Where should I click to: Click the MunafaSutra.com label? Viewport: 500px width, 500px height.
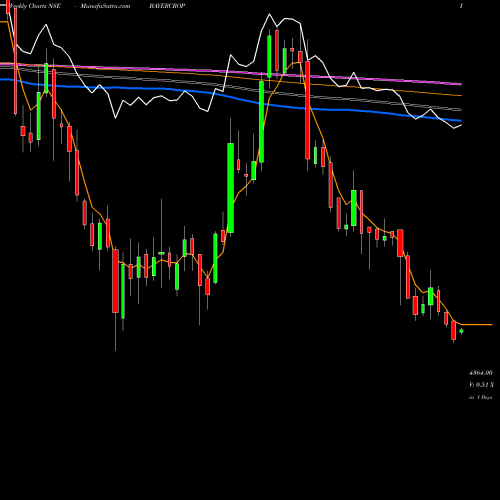tap(105, 6)
